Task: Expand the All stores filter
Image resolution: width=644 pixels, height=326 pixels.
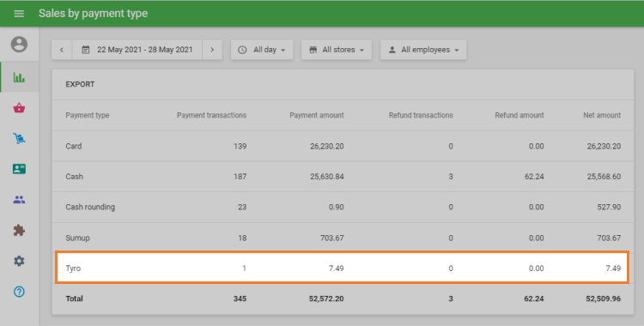Action: (x=337, y=50)
